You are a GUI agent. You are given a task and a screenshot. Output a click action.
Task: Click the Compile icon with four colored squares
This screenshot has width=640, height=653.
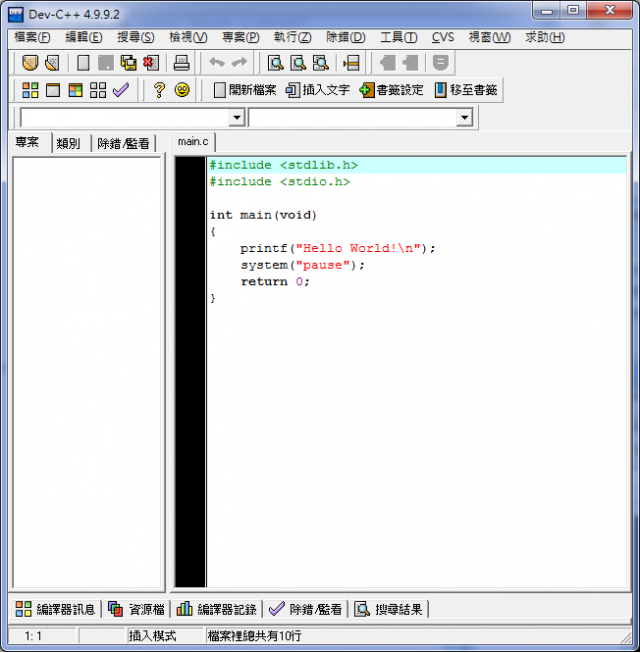coord(30,90)
